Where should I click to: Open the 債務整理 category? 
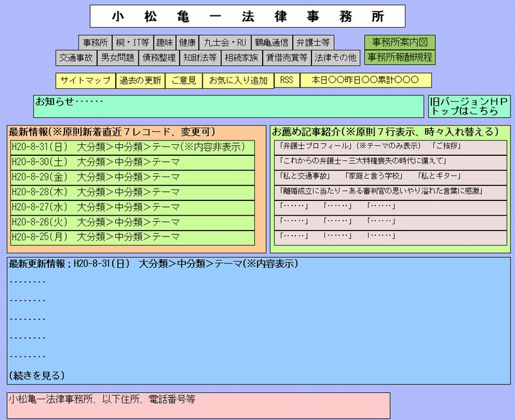(x=159, y=57)
